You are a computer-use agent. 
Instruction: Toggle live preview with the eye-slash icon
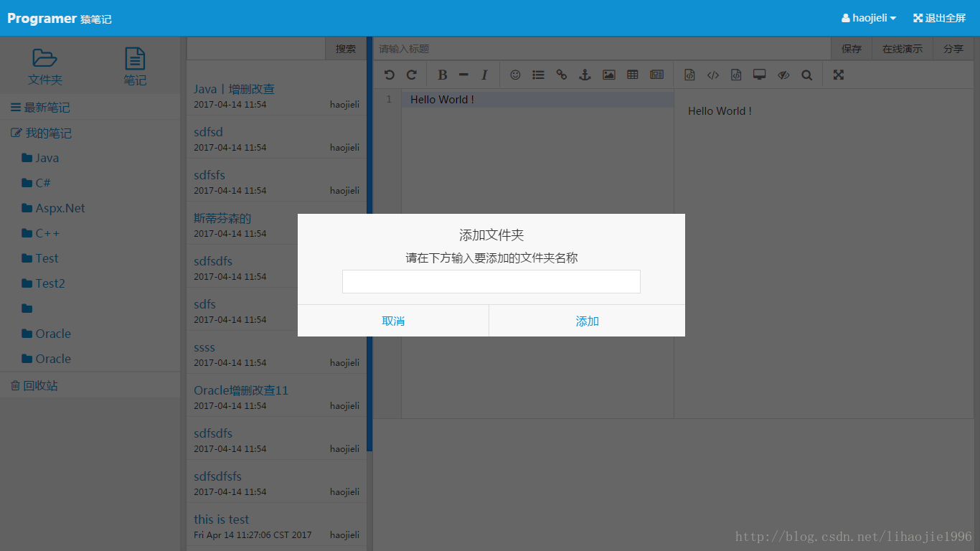tap(783, 75)
